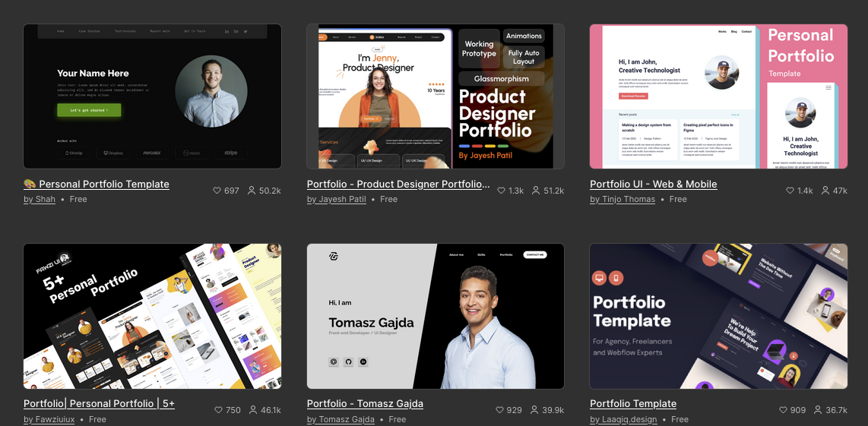Click the heart icon next to 909
Viewport: 868px width, 426px height.
tap(783, 410)
